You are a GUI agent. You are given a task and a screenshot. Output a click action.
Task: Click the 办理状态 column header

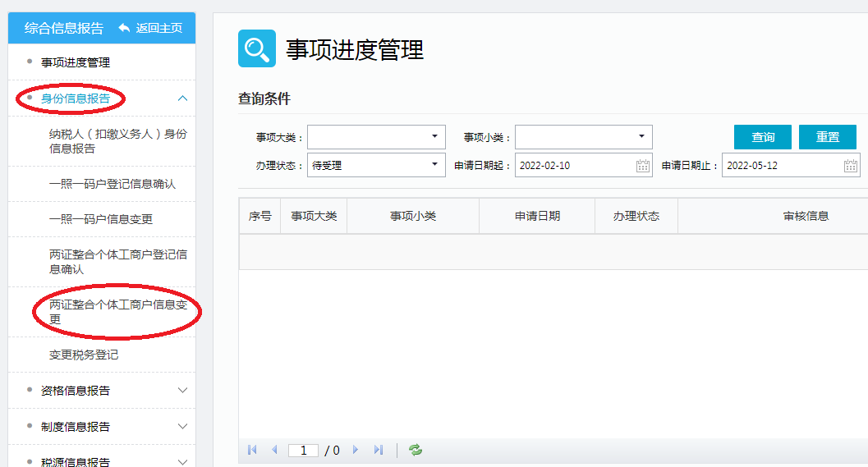(636, 216)
